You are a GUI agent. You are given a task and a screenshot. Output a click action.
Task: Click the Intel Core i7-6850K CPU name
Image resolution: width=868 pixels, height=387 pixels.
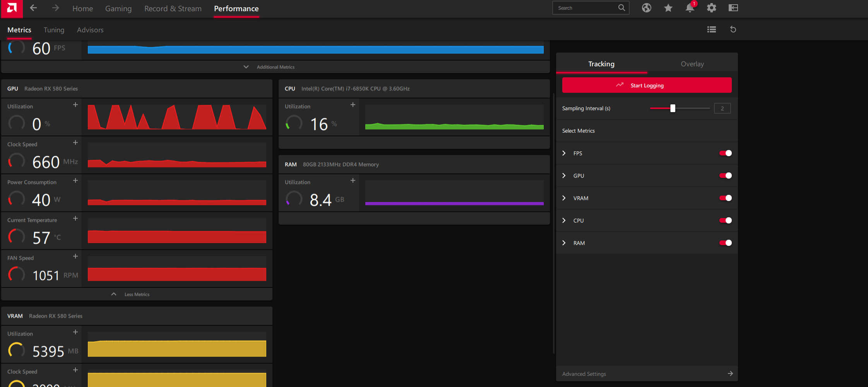(355, 89)
